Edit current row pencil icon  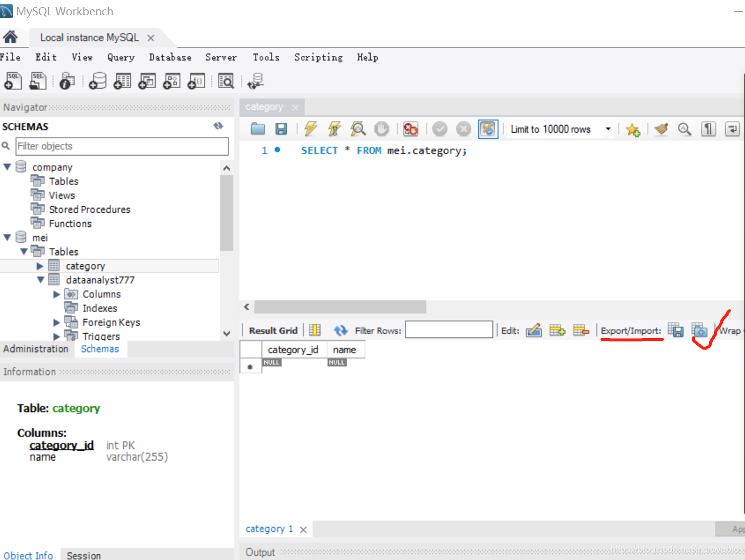click(x=533, y=330)
